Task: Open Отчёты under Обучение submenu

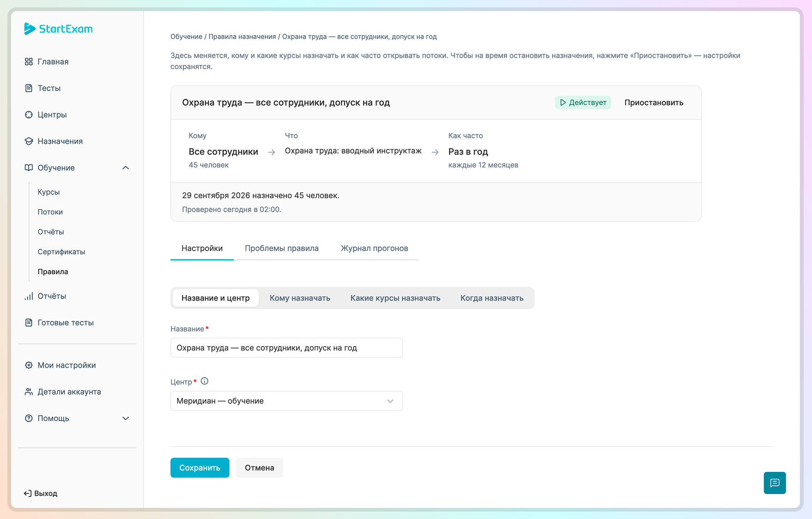Action: [51, 232]
